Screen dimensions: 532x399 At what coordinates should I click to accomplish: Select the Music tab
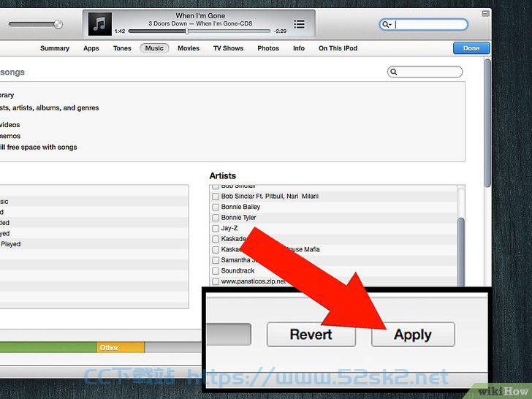154,48
